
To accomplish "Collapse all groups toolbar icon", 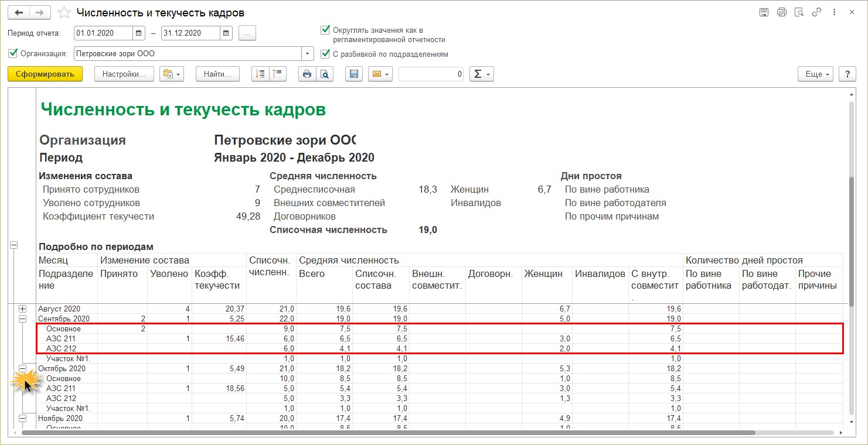I will click(277, 74).
